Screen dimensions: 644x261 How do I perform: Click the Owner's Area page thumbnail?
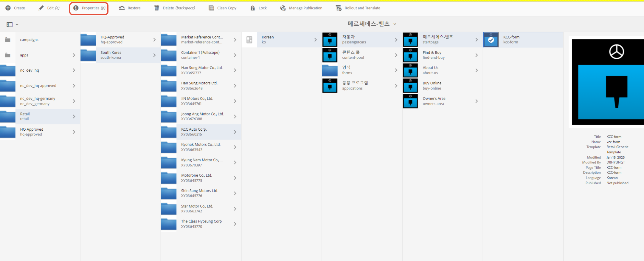tap(410, 101)
